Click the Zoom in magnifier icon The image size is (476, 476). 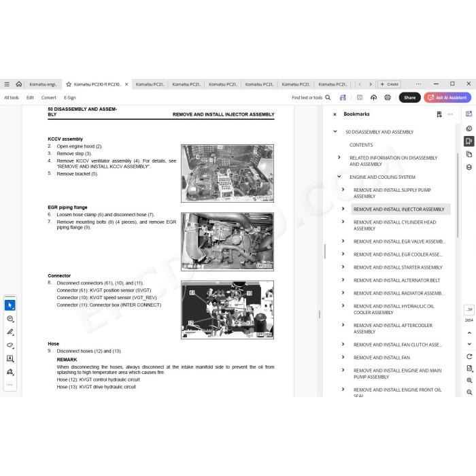coord(469,380)
